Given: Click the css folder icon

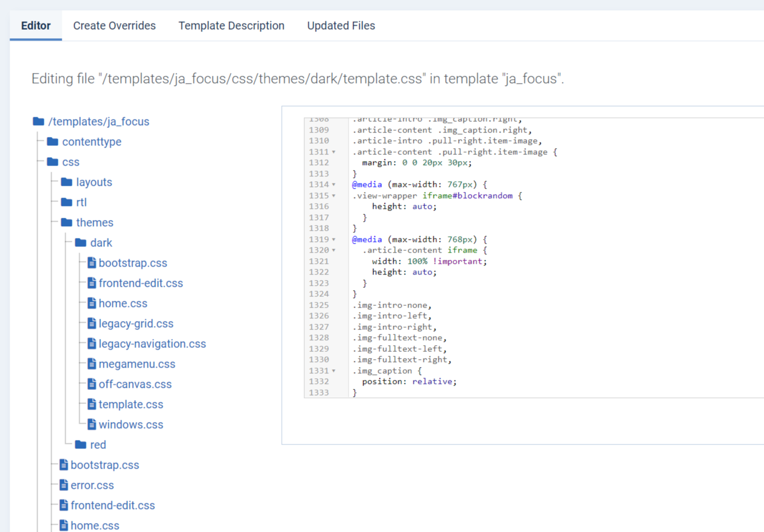Looking at the screenshot, I should [53, 162].
